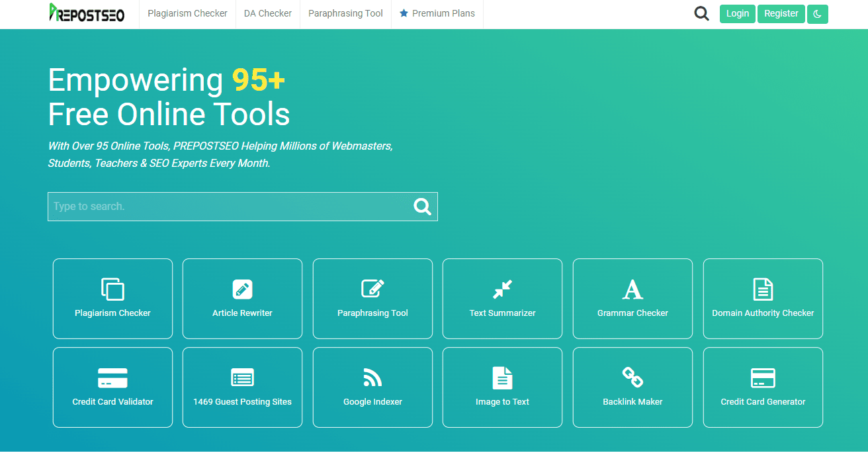Open the Text Summarizer tile label
This screenshot has width=868, height=453.
[x=502, y=313]
